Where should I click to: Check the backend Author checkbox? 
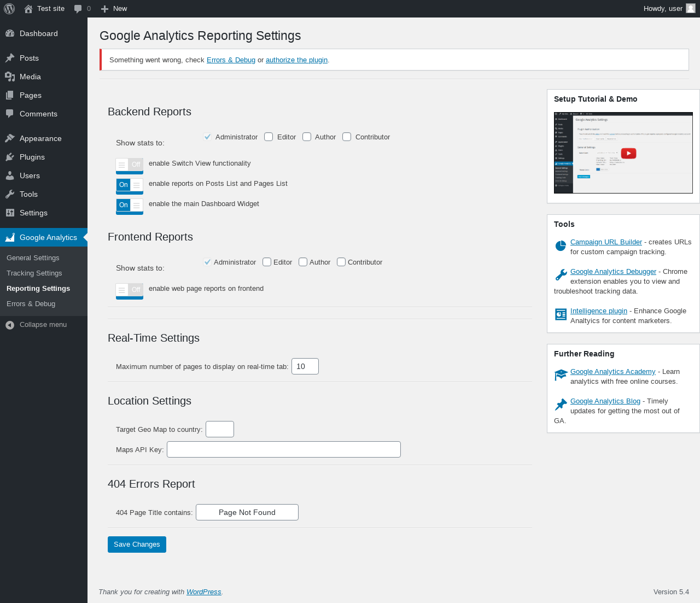(307, 137)
